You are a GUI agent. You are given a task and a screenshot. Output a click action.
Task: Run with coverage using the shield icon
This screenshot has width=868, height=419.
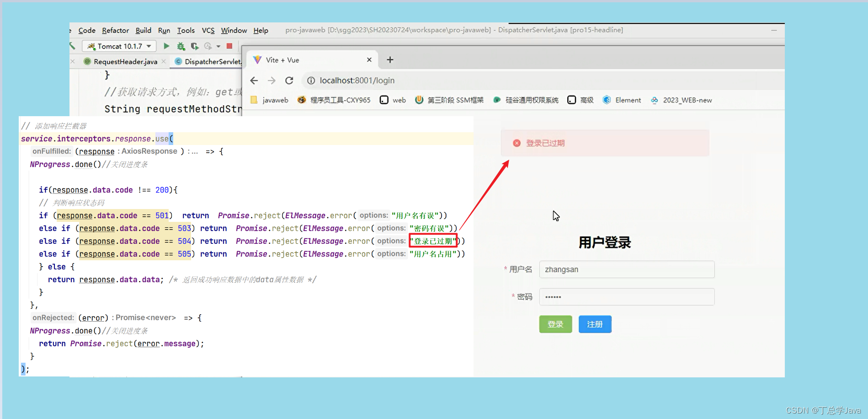(195, 46)
